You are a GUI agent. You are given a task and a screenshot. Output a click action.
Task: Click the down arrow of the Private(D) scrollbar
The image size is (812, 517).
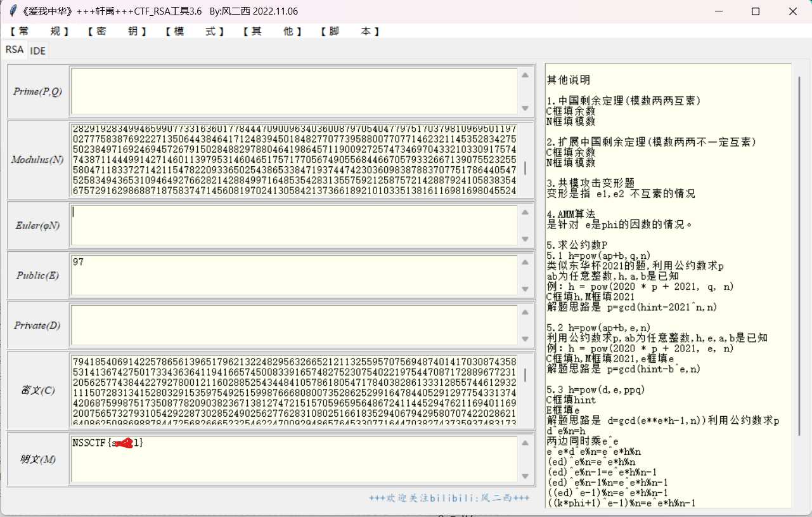[x=525, y=339]
